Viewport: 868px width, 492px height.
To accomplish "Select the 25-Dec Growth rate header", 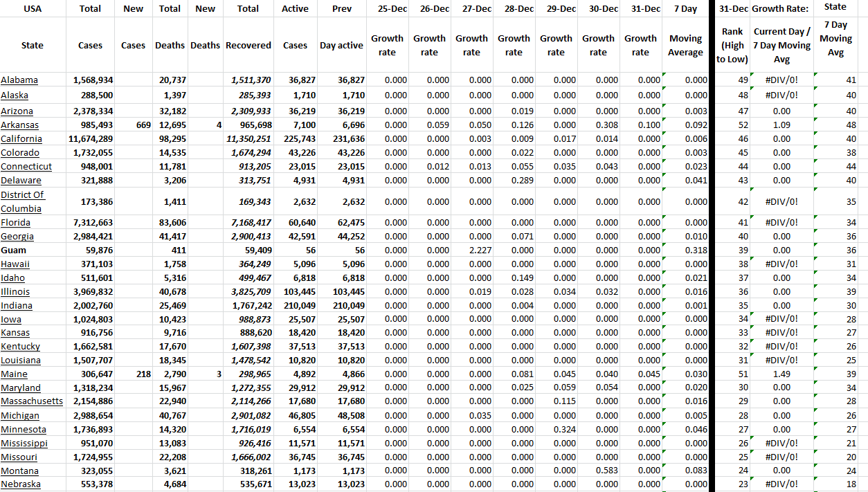I will [x=388, y=46].
